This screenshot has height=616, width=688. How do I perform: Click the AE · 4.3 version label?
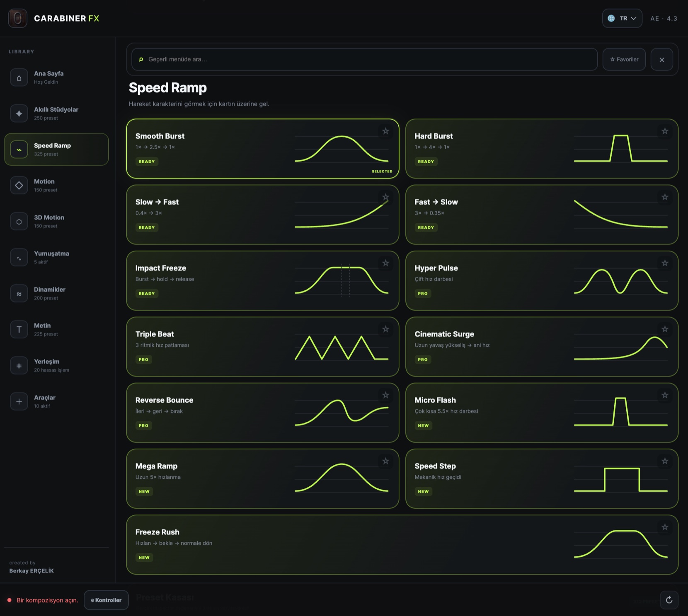[664, 18]
